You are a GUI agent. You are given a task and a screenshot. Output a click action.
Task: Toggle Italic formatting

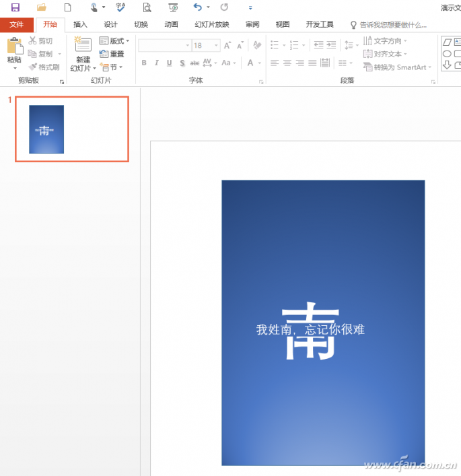(x=157, y=63)
